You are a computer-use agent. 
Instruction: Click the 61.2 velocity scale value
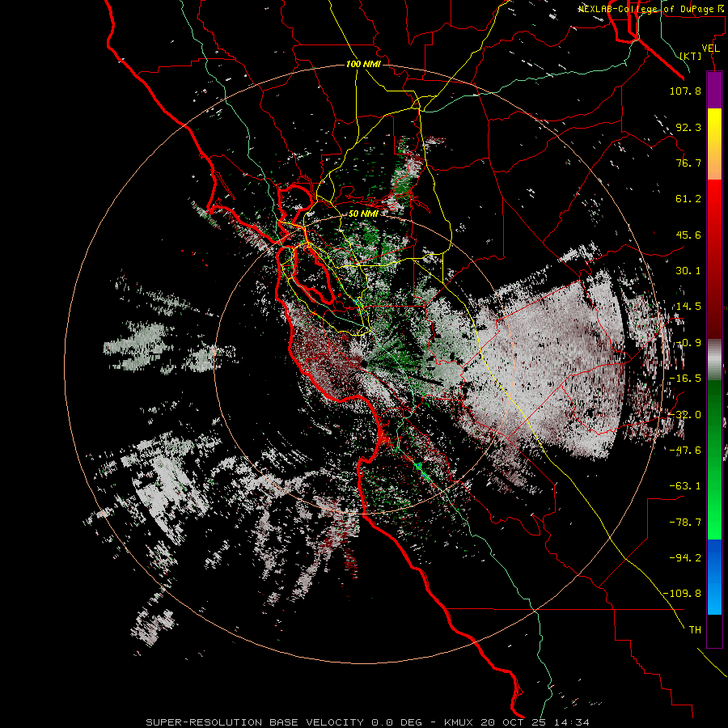(688, 199)
